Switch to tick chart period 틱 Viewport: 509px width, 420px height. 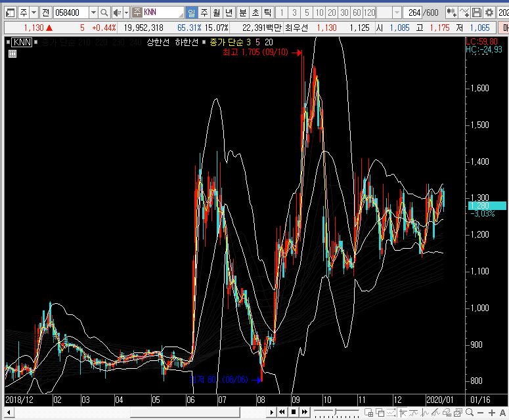(x=267, y=13)
